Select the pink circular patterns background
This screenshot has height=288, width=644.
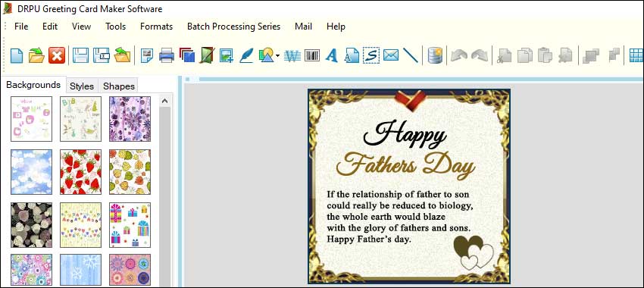click(x=130, y=270)
